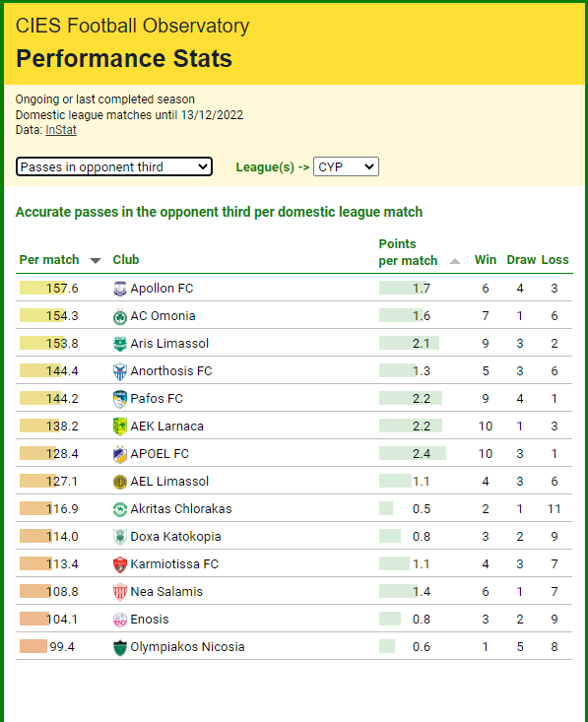
Task: Open the 'Passes in opponent third' dropdown
Action: (x=114, y=166)
